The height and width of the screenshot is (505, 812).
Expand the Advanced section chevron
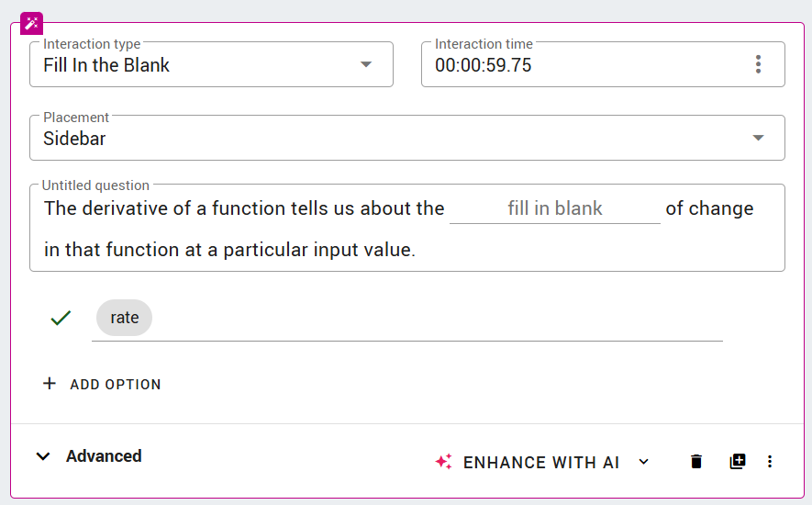tap(43, 456)
